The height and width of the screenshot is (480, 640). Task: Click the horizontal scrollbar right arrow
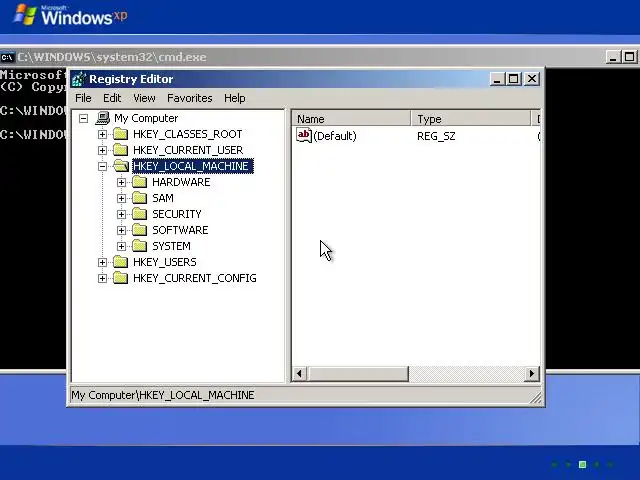[531, 373]
